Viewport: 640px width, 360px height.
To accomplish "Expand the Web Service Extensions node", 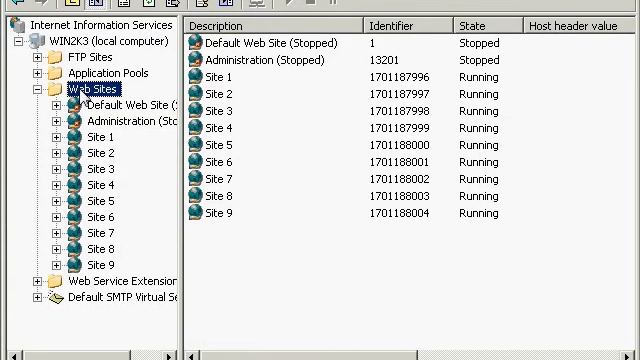I will coord(37,281).
